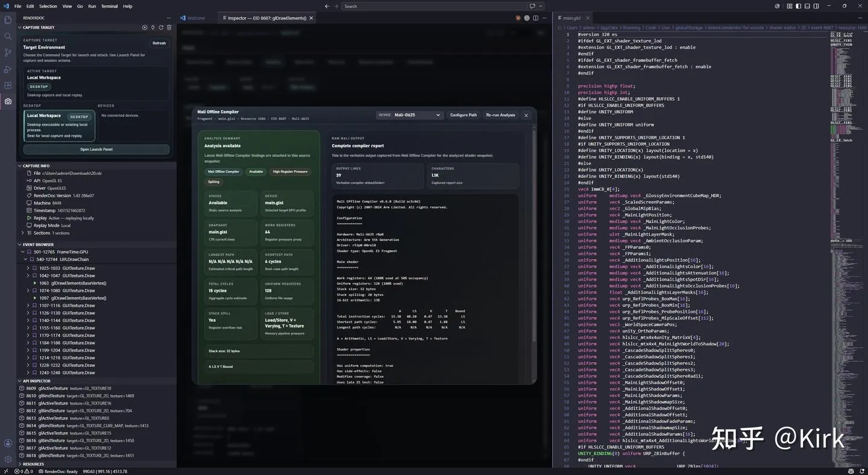
Task: Open the Manage gear in activity bar
Action: [x=8, y=459]
